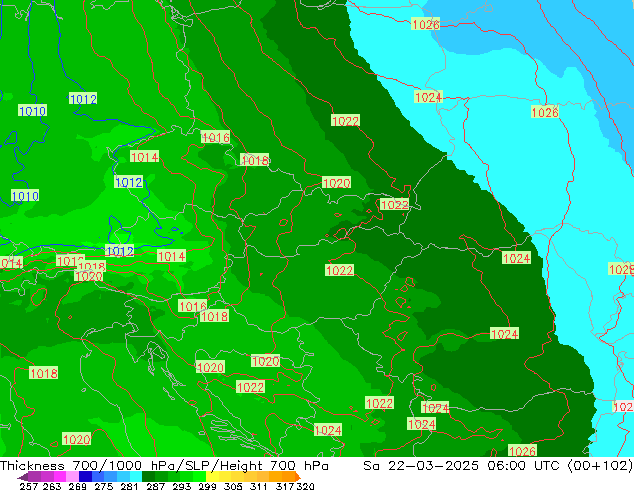
Task: Click the legend value 317
Action: click(x=285, y=486)
